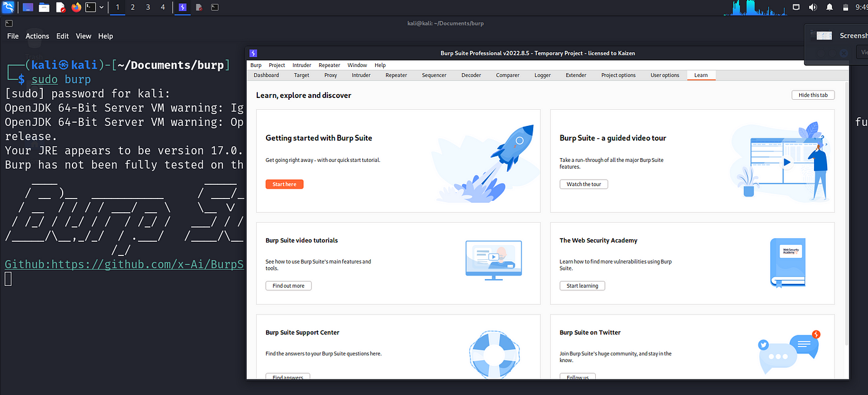The height and width of the screenshot is (395, 868).
Task: Select the Learn tab
Action: click(701, 75)
